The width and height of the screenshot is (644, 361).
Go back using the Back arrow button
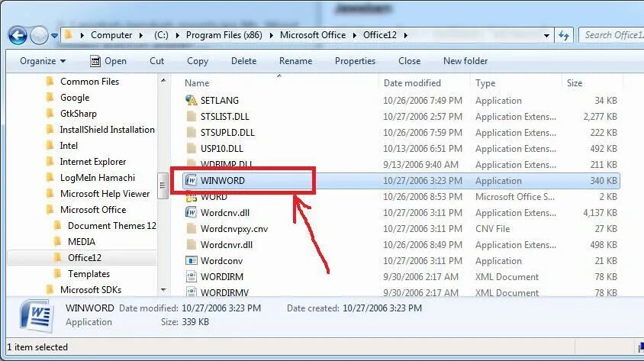pyautogui.click(x=18, y=36)
